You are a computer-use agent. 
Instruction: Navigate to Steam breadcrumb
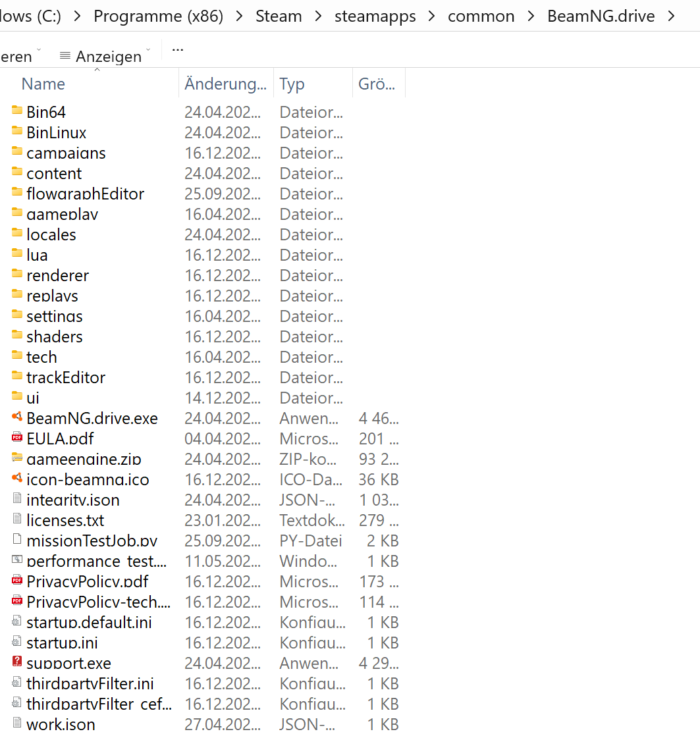pyautogui.click(x=279, y=16)
